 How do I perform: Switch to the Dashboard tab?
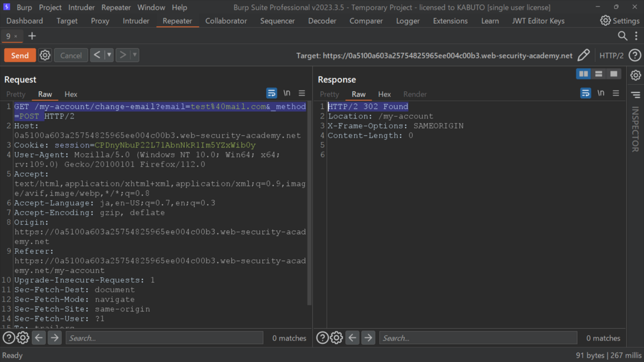click(x=25, y=21)
